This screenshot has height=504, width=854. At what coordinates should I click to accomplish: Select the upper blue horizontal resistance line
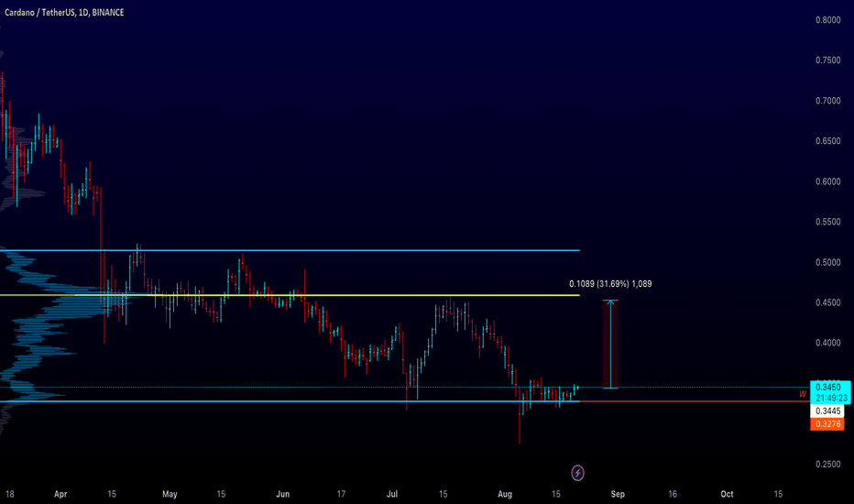coord(290,251)
